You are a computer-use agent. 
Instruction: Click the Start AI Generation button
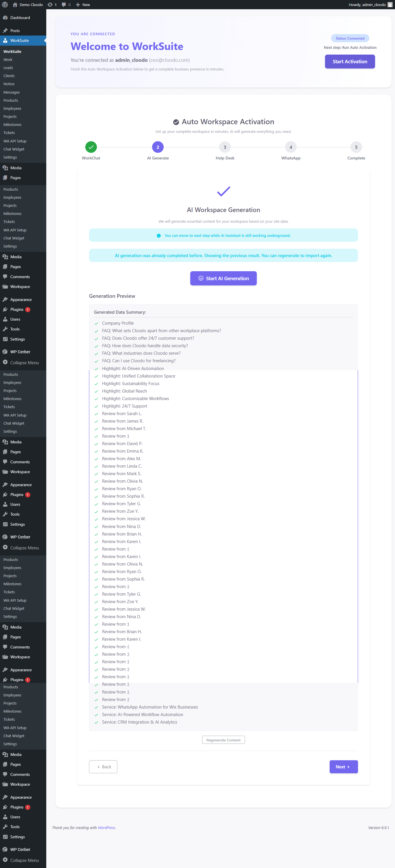(x=223, y=278)
